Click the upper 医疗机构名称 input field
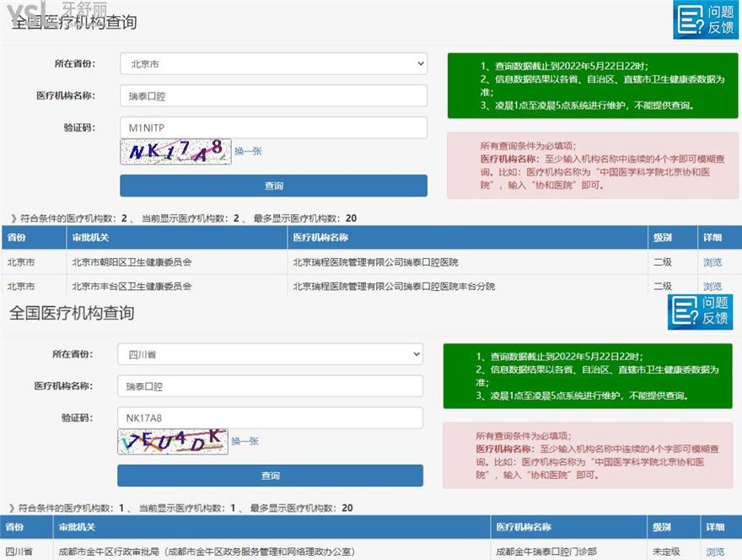The height and width of the screenshot is (560, 742). [273, 95]
